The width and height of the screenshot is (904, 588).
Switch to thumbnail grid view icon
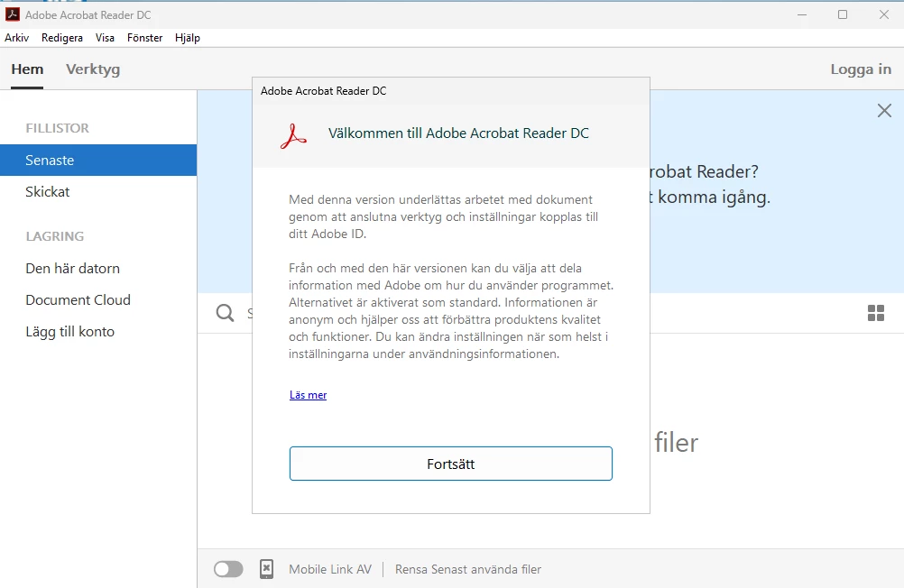click(x=876, y=313)
